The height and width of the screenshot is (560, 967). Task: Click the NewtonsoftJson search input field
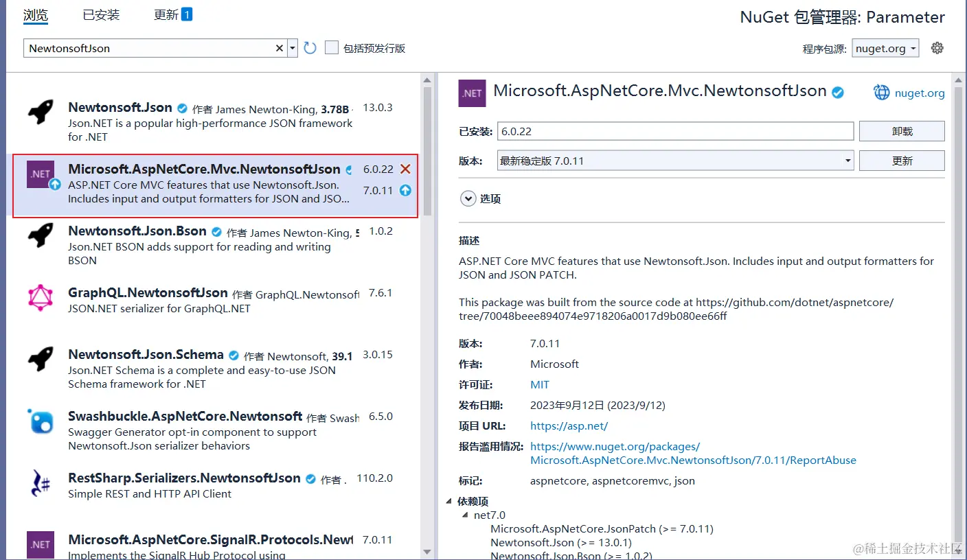pos(150,48)
